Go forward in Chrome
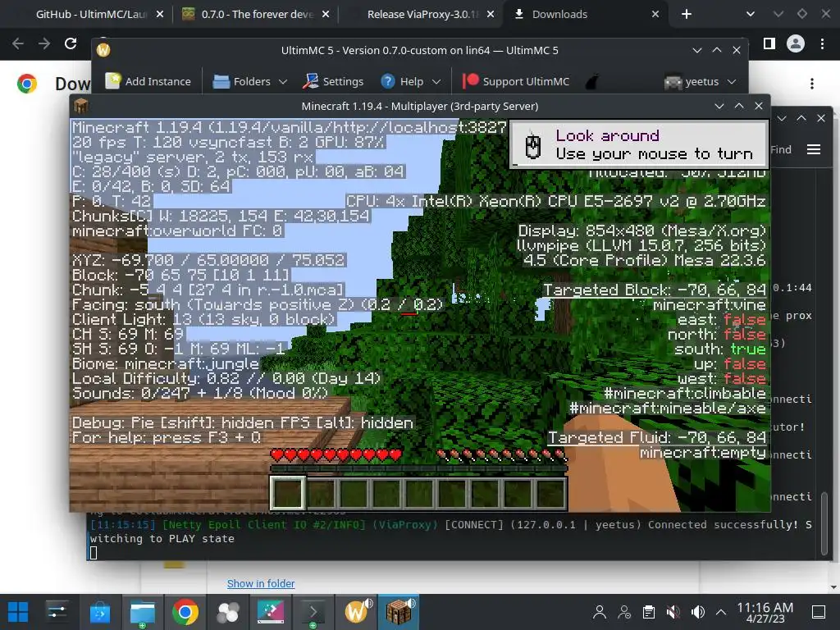 coord(44,43)
